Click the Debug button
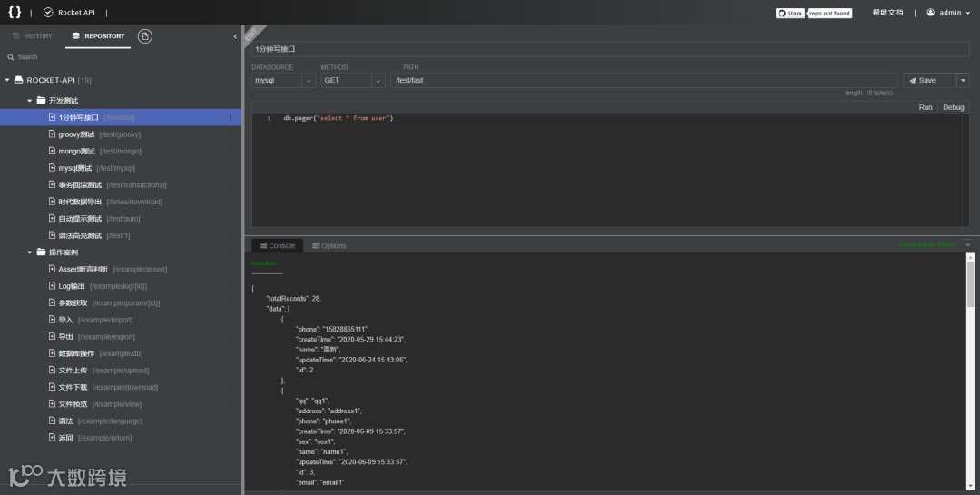 tap(953, 107)
